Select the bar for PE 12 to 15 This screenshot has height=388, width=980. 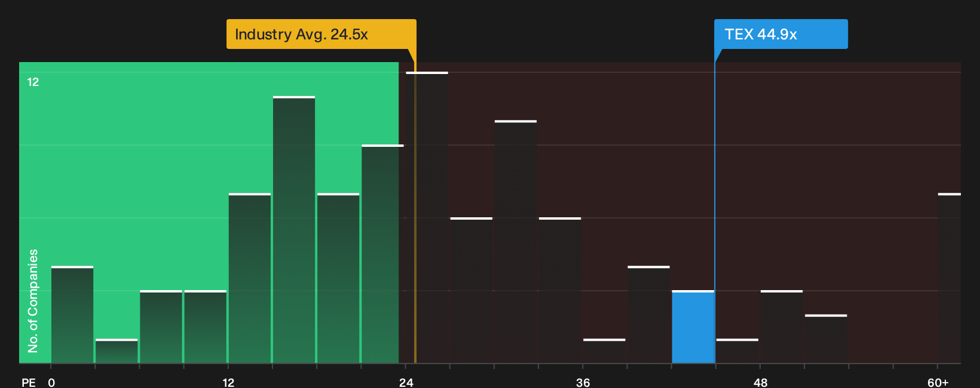coord(250,278)
